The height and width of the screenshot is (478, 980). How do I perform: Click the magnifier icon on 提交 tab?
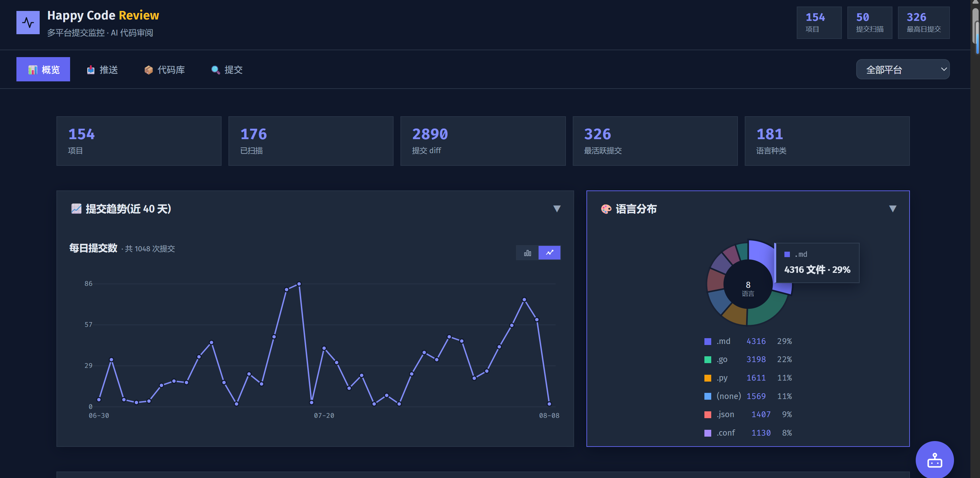click(x=215, y=70)
